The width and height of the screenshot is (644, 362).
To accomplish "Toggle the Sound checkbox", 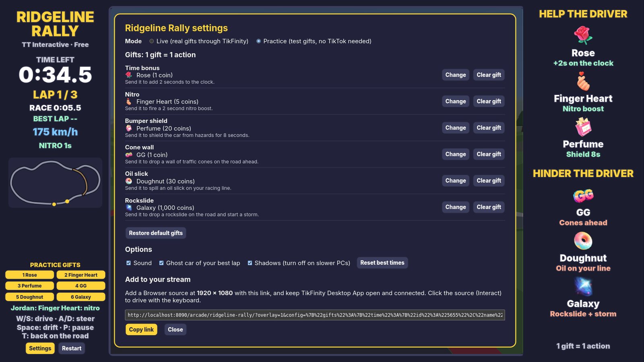I will 128,263.
